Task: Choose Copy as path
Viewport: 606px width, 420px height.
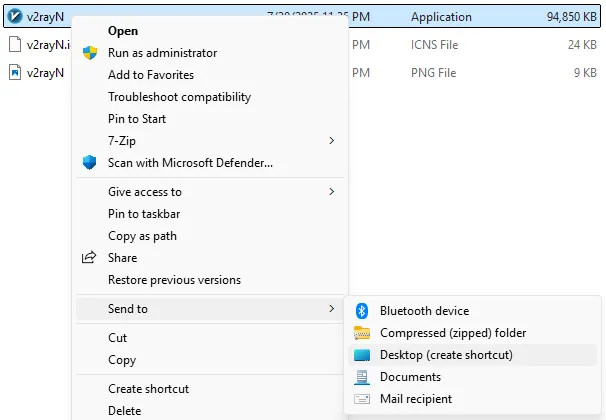Action: coord(142,236)
